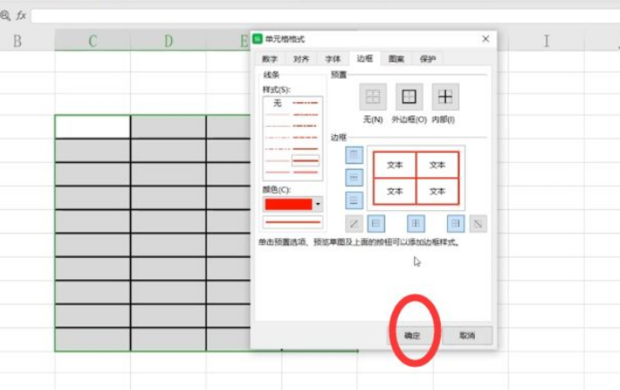This screenshot has height=390, width=620.
Task: Click the magnifier icon beside fx
Action: pyautogui.click(x=6, y=16)
